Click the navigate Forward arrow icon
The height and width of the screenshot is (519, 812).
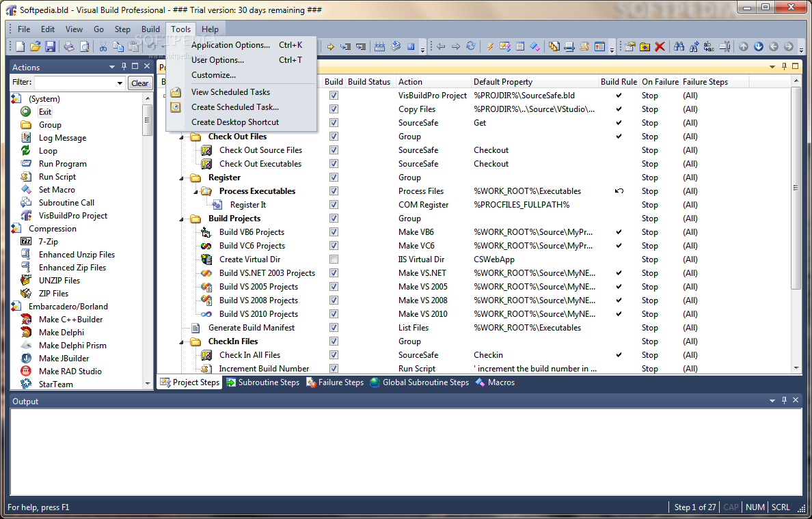pyautogui.click(x=456, y=46)
